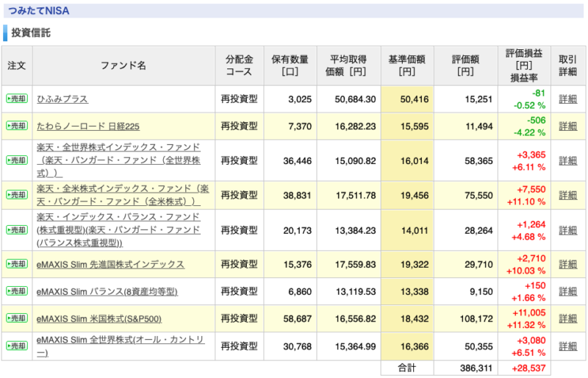Click 売却 for eMAXIS Slim 全世界株式(オール・カントリー)
The image size is (588, 378).
pyautogui.click(x=17, y=346)
